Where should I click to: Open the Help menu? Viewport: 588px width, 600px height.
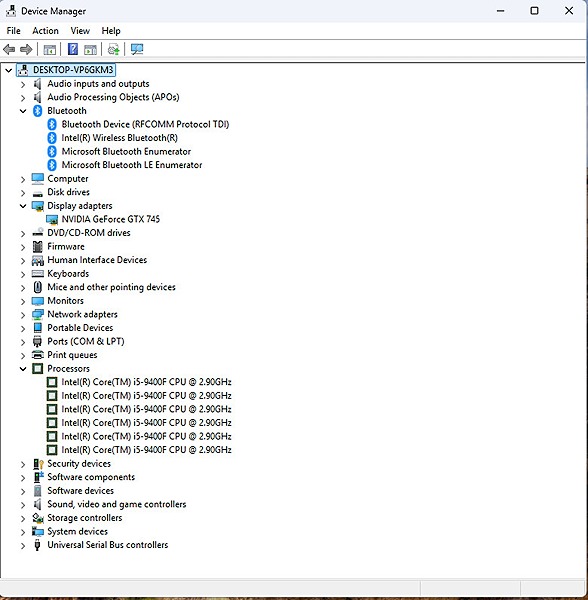[111, 31]
